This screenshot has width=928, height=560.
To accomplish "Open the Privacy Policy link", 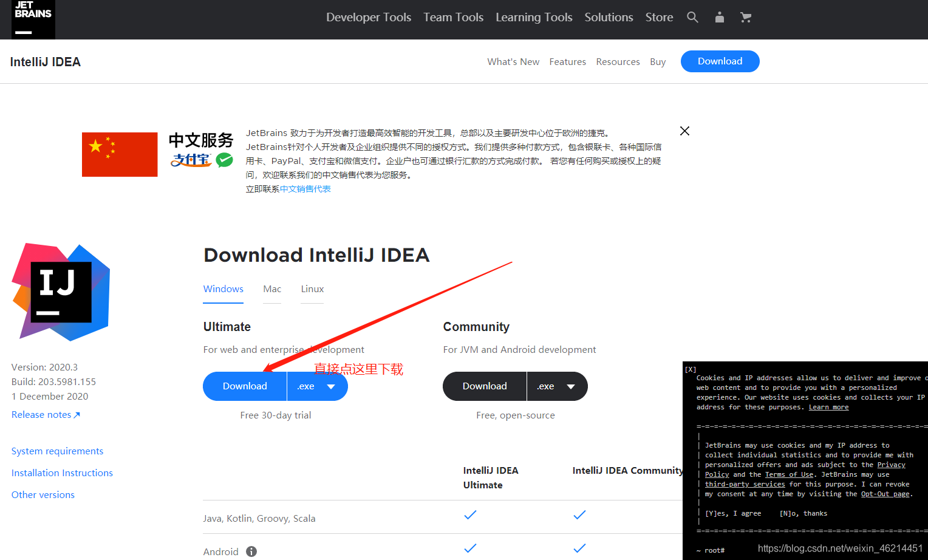I will [x=891, y=465].
